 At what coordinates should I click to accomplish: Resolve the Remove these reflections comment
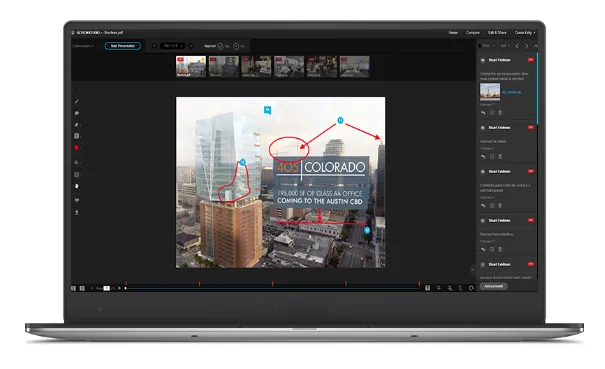point(492,250)
